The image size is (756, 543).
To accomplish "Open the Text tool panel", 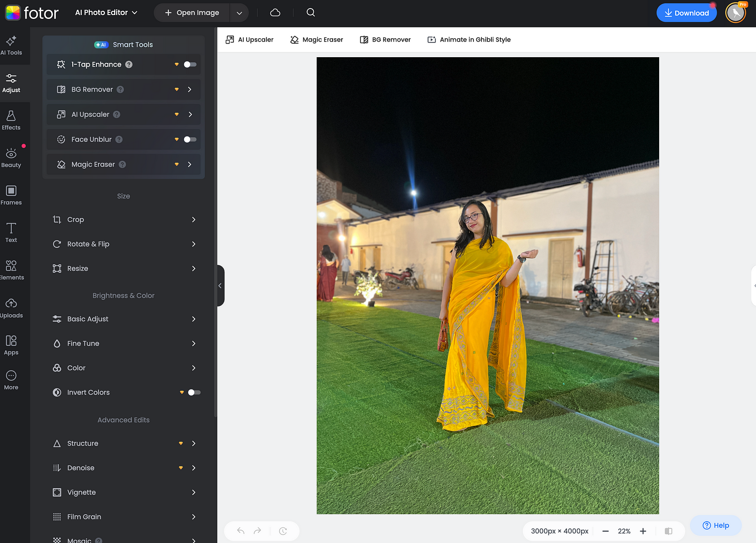I will coord(11,233).
